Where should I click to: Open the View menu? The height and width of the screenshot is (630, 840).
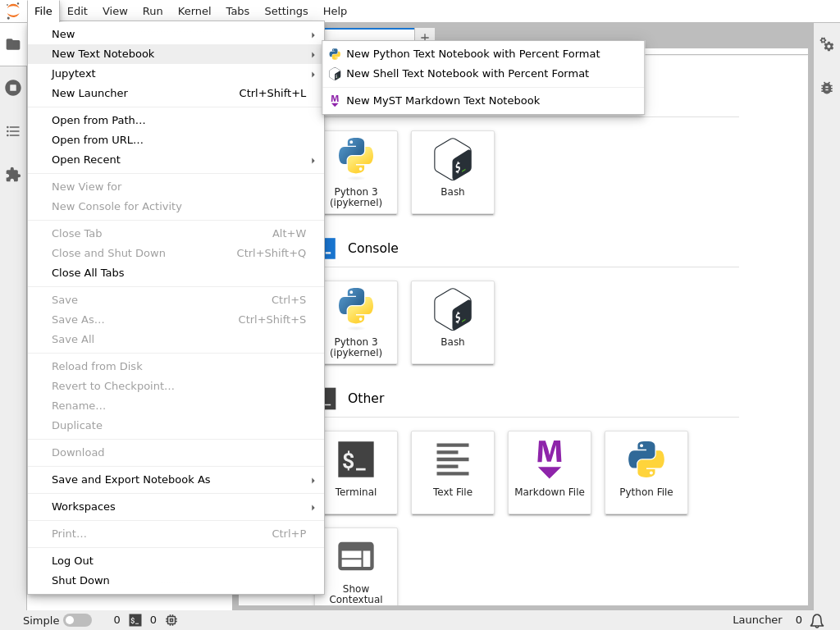(x=115, y=11)
